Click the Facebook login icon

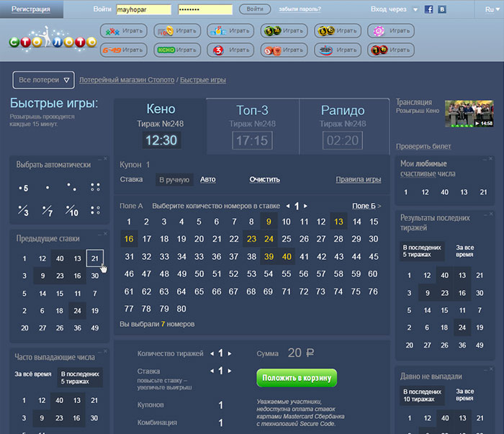(429, 9)
